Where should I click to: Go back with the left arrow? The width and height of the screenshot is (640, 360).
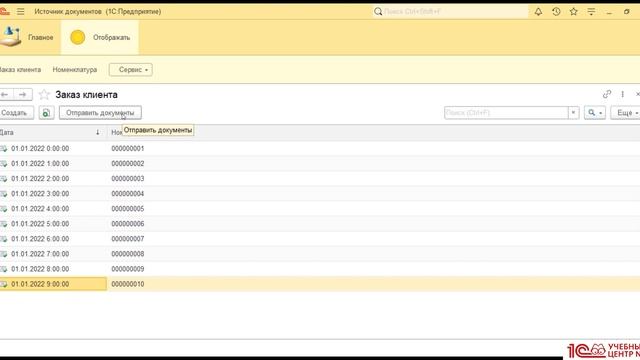pyautogui.click(x=6, y=95)
